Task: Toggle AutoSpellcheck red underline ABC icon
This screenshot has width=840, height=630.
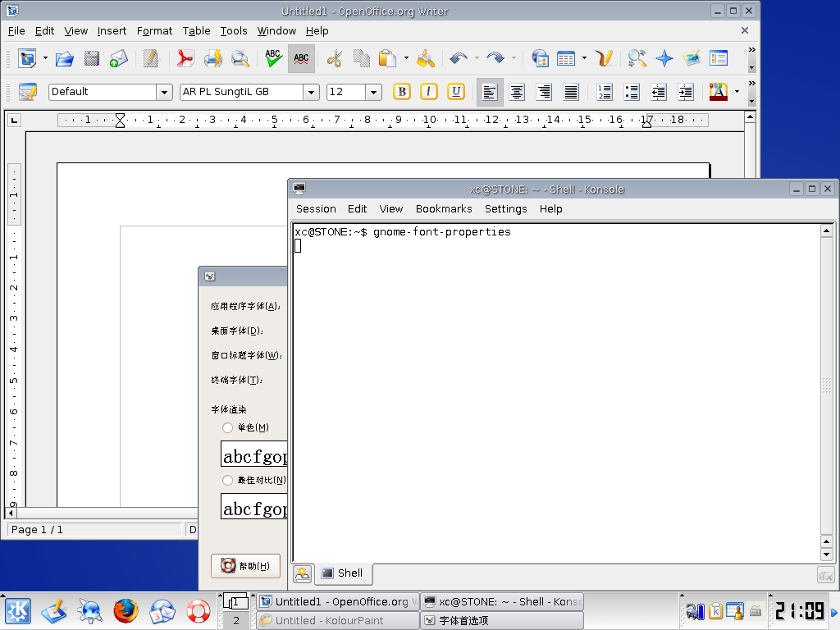Action: 301,58
